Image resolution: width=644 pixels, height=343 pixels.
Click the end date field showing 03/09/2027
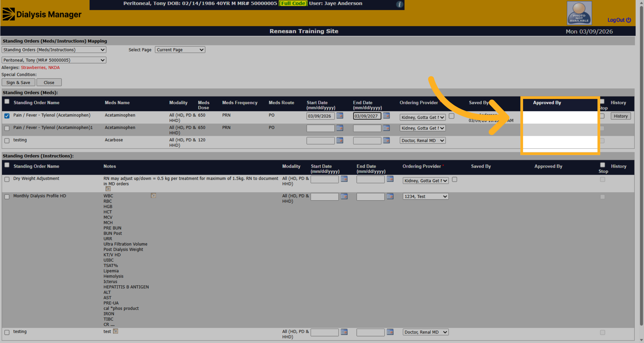[367, 116]
